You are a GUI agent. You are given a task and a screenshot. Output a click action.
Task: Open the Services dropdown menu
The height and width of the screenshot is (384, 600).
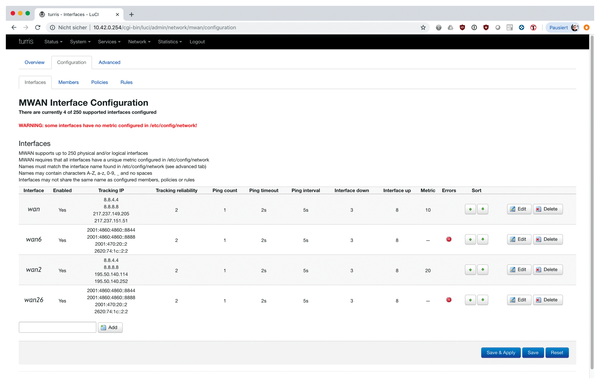point(109,42)
